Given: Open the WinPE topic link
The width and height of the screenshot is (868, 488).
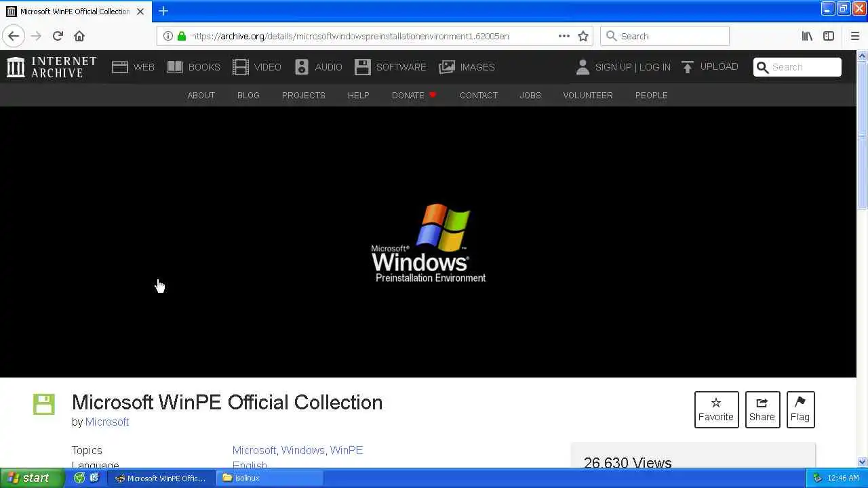Looking at the screenshot, I should tap(347, 450).
